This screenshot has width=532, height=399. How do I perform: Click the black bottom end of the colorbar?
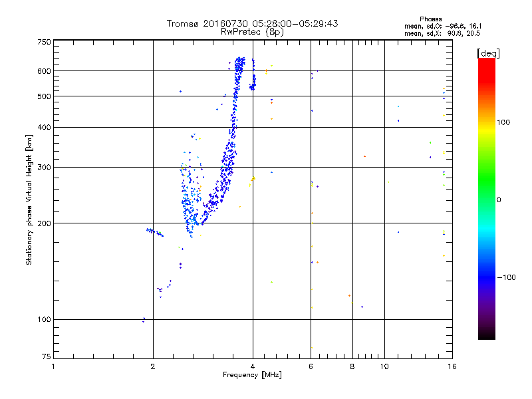tap(487, 334)
